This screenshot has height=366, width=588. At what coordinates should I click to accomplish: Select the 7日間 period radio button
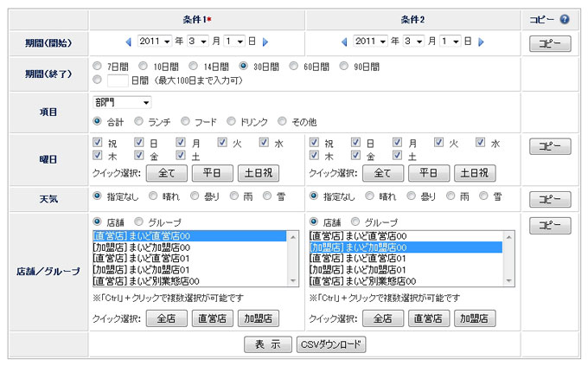tap(97, 66)
